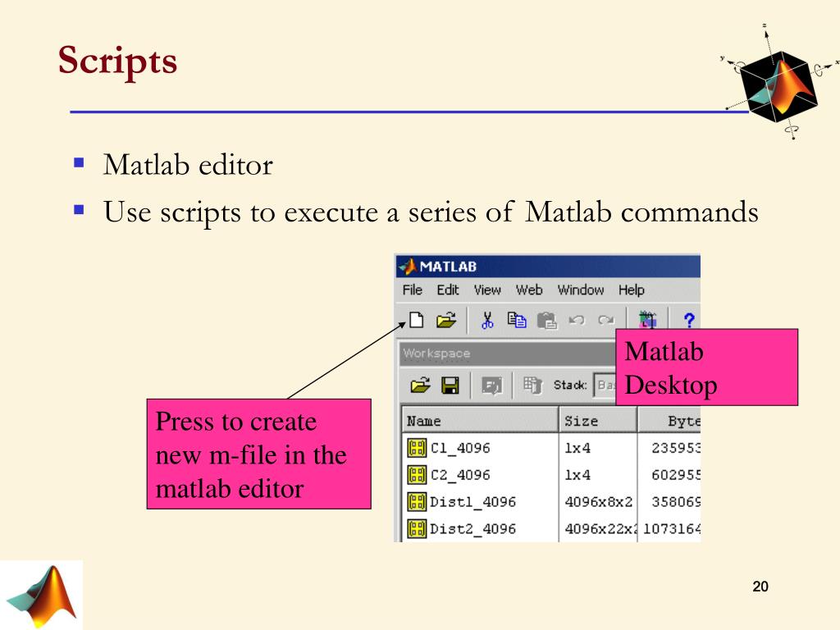Screen dimensions: 840x630
Task: Click the bytes value of Dist2_4096
Action: pos(672,528)
